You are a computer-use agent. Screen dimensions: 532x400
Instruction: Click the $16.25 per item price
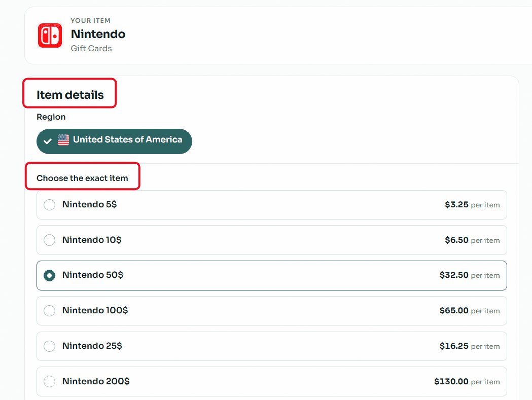point(470,346)
